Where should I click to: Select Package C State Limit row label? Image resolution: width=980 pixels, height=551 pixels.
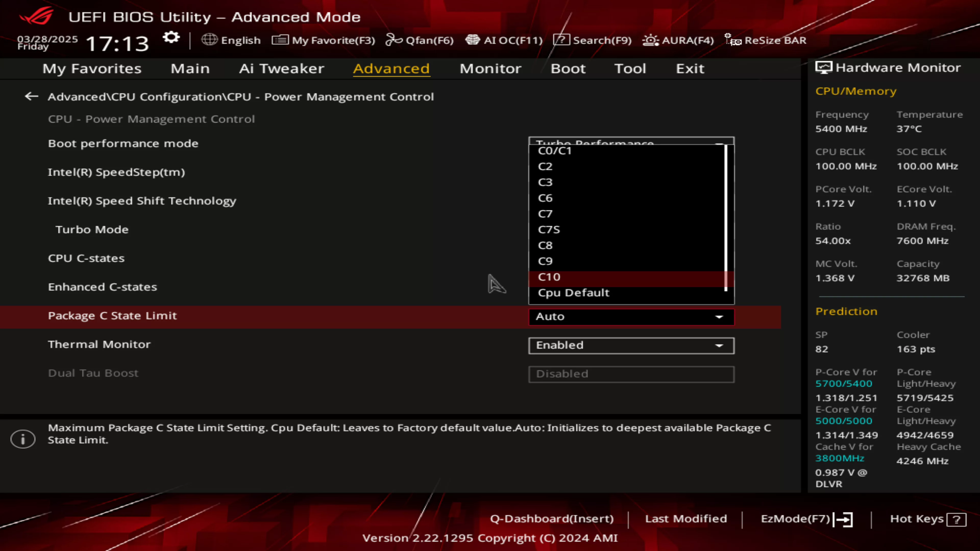tap(112, 316)
